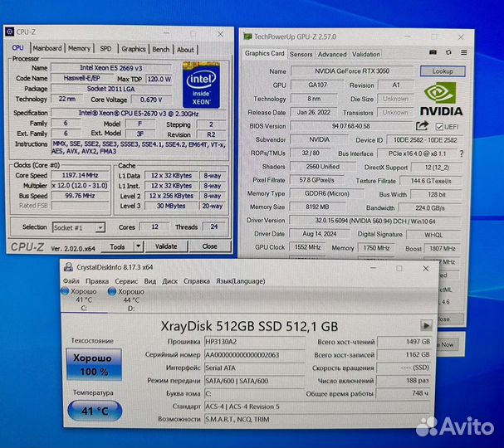Click the GPU name field NVIDIA GeForce RTX 3050
The width and height of the screenshot is (504, 448).
tap(352, 71)
